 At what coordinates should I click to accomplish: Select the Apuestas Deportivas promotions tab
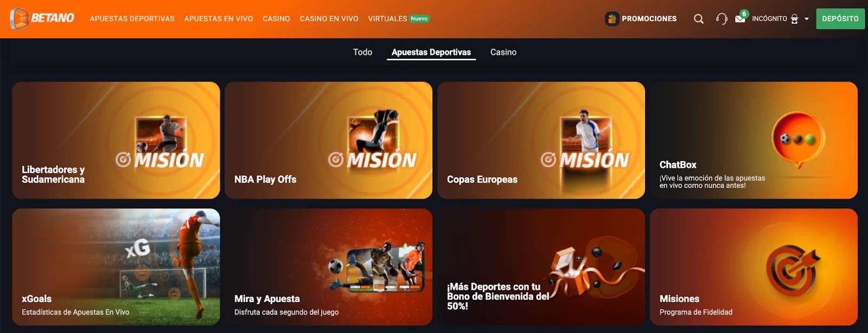[x=431, y=52]
